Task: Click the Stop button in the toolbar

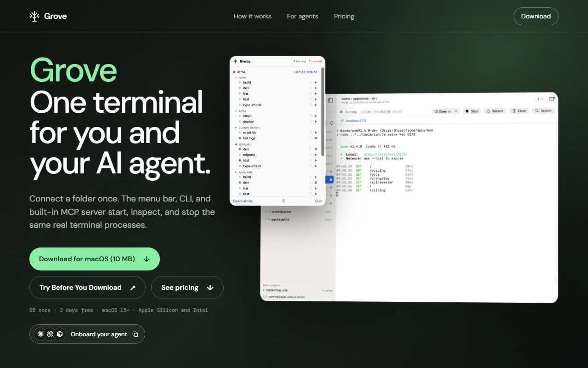Action: coord(471,111)
